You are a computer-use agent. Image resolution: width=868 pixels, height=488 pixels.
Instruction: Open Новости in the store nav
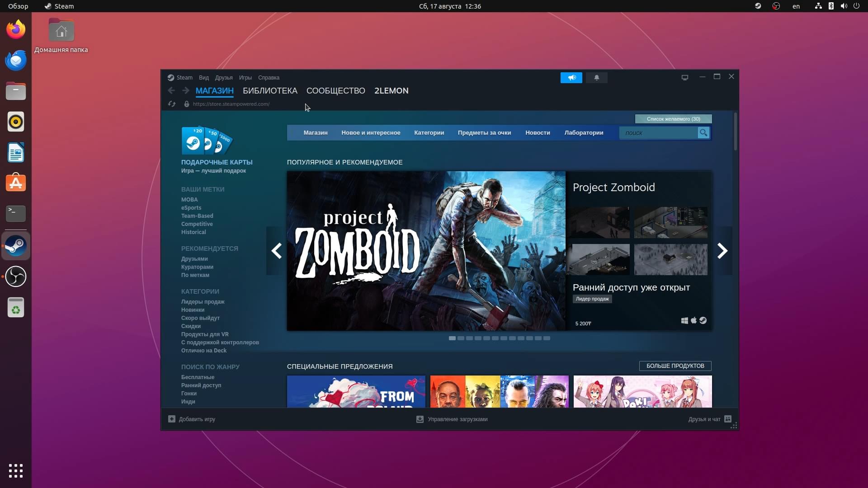pos(538,133)
